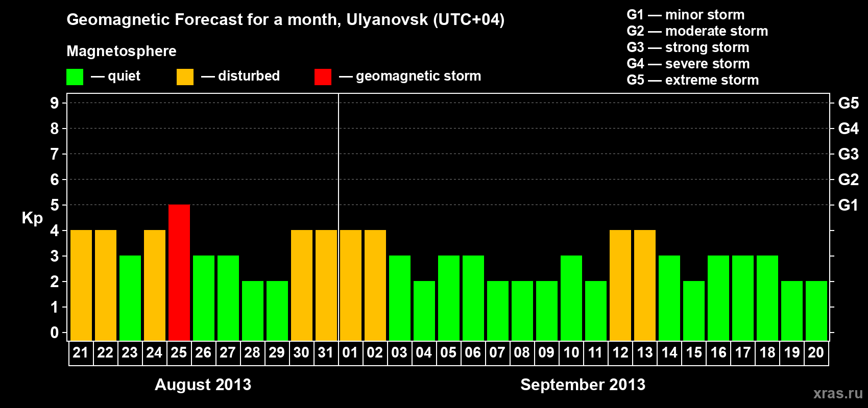Click the G4 right axis label
The height and width of the screenshot is (408, 868).
(849, 129)
